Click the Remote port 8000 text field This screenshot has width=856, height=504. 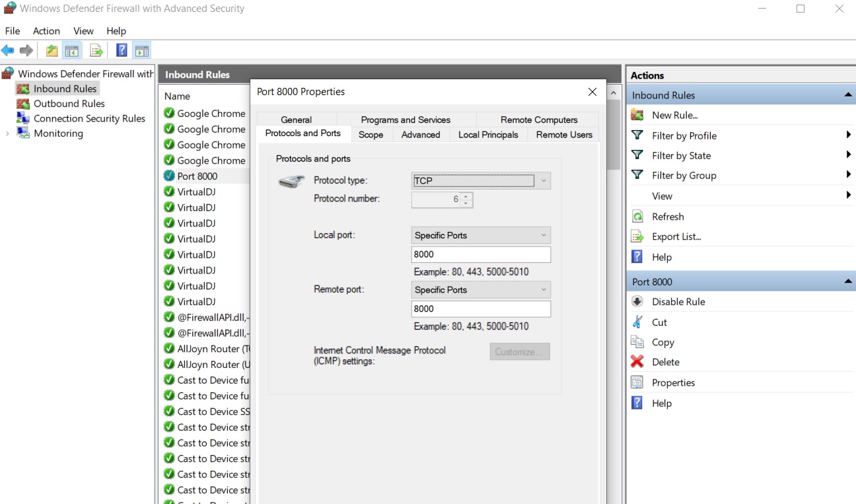click(481, 309)
